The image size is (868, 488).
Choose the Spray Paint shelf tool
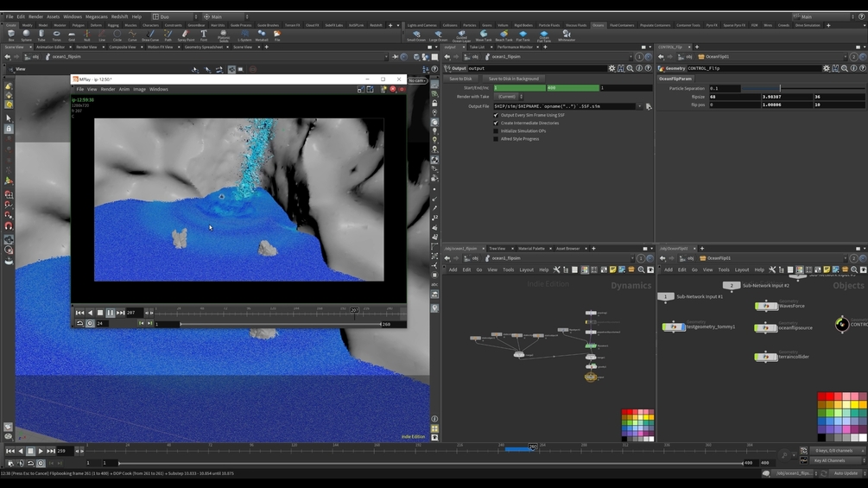tap(186, 35)
